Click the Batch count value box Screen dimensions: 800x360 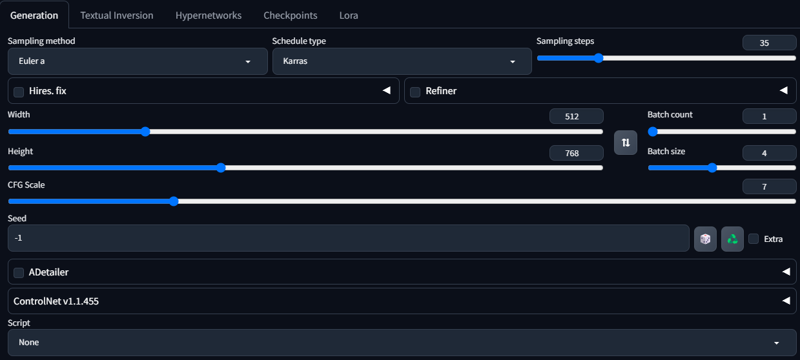(x=769, y=116)
